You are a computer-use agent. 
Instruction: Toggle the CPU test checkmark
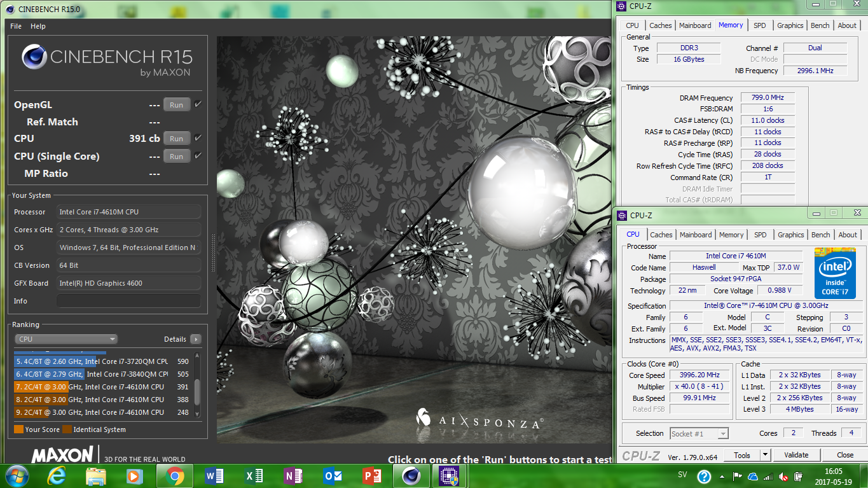tap(198, 138)
